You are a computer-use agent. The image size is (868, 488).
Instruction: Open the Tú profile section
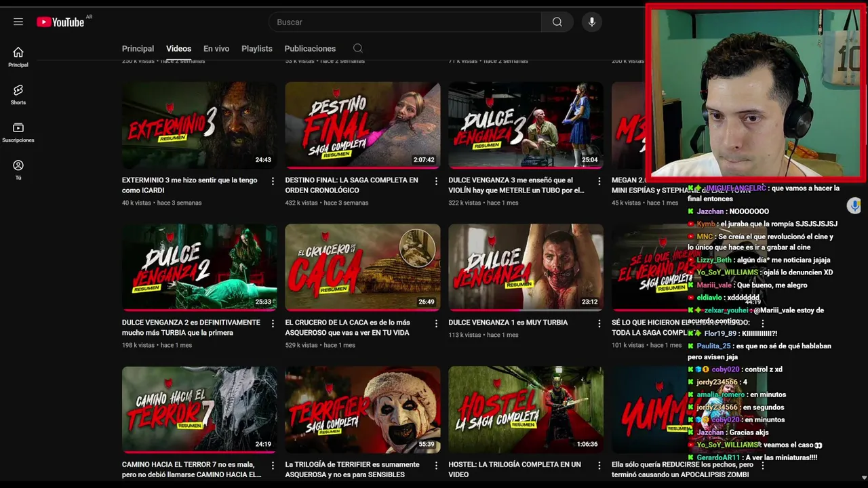click(18, 170)
